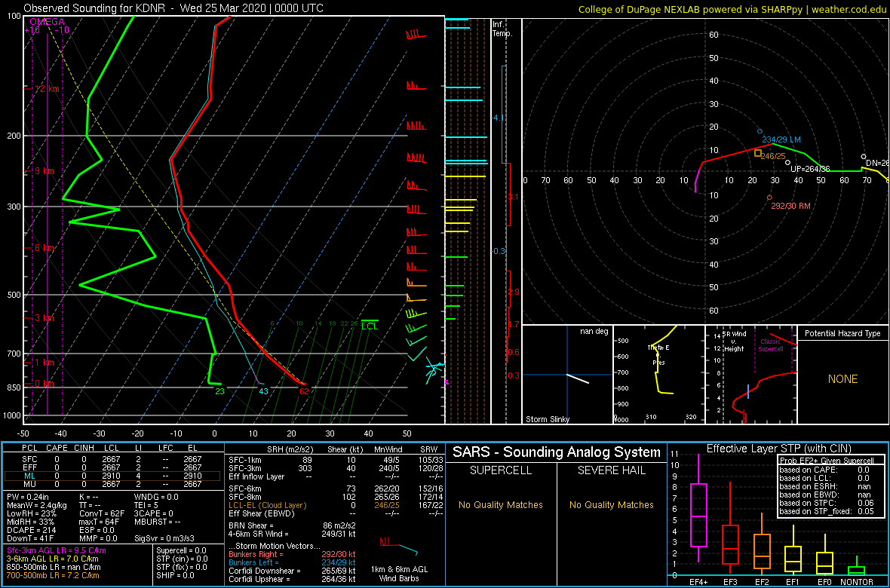Click the OMEGA label

click(x=47, y=22)
